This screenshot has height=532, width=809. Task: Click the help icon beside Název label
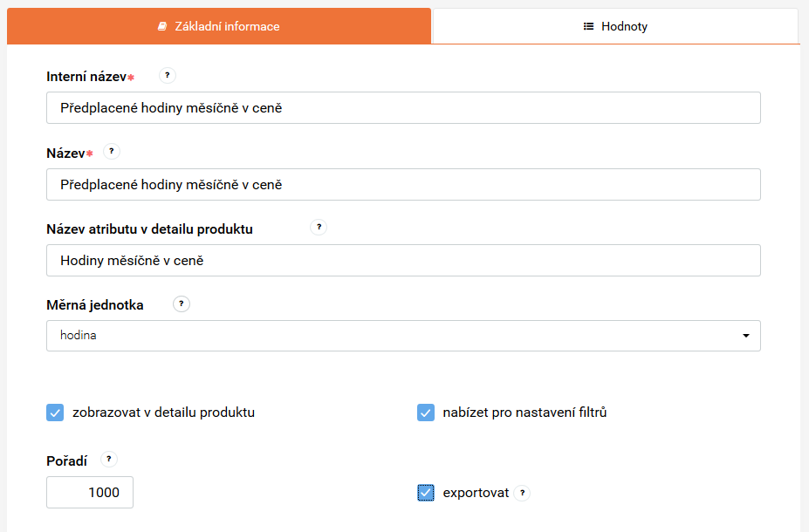point(112,152)
